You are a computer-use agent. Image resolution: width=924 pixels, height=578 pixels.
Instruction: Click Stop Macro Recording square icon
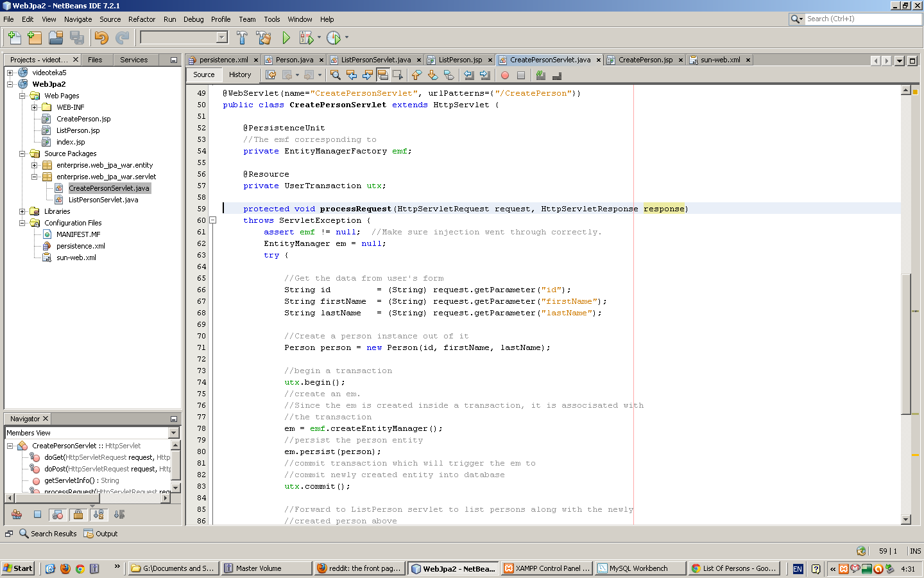[521, 75]
